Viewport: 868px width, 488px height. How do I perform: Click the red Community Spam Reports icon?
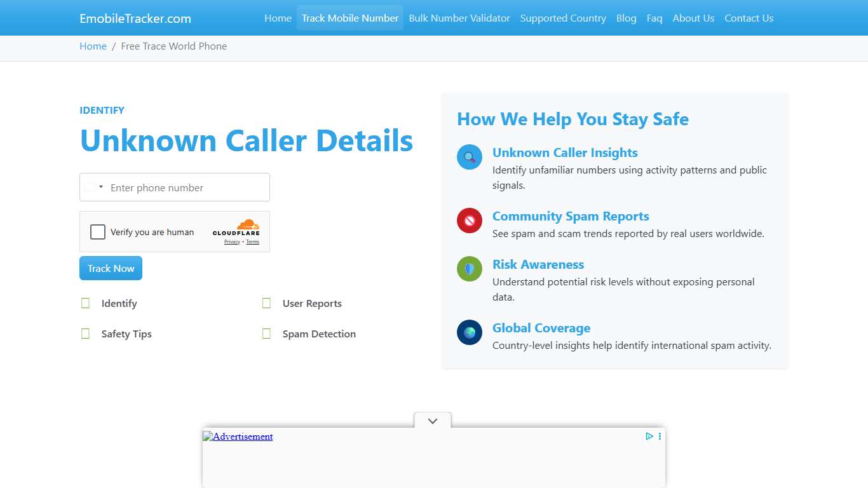(470, 220)
